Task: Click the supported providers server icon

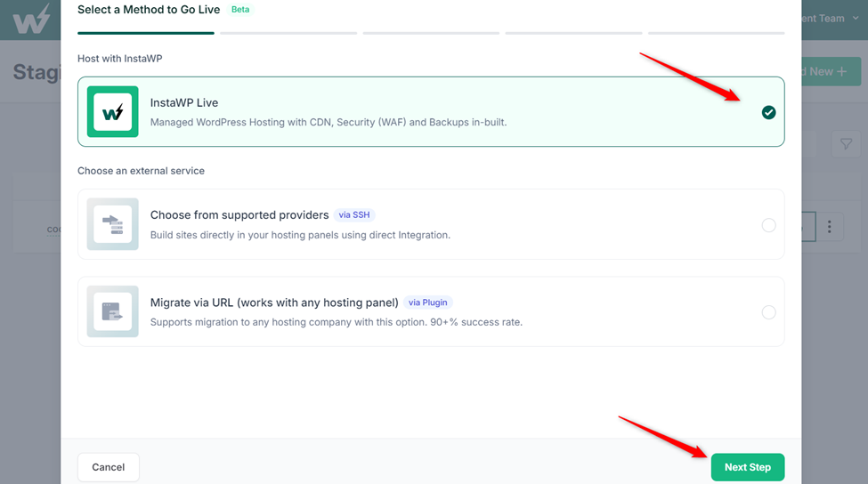Action: click(x=112, y=224)
